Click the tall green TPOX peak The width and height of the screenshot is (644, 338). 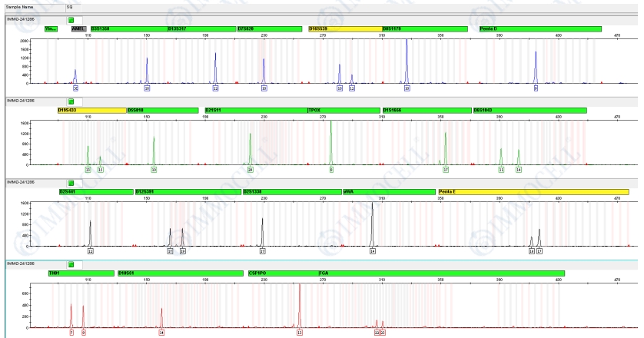pos(331,143)
